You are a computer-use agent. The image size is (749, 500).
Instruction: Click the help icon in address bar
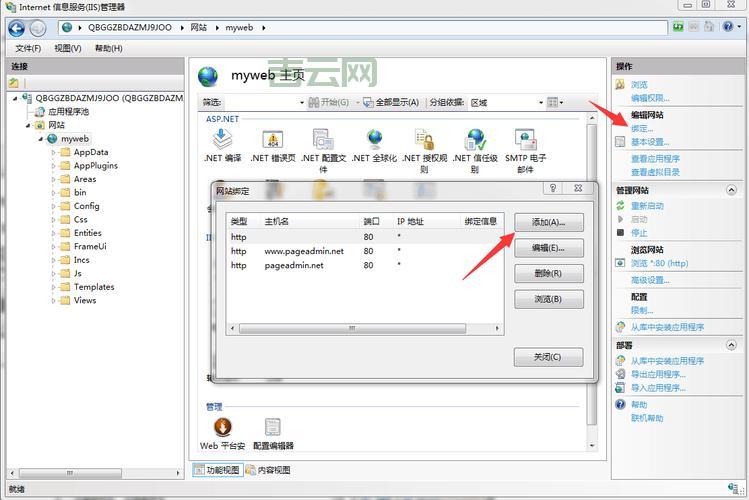(728, 27)
